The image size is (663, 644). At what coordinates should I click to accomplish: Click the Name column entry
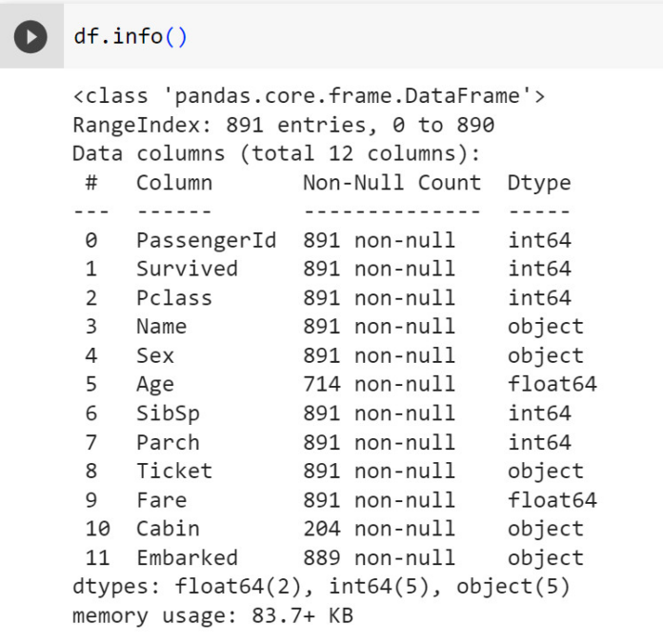[x=162, y=327]
